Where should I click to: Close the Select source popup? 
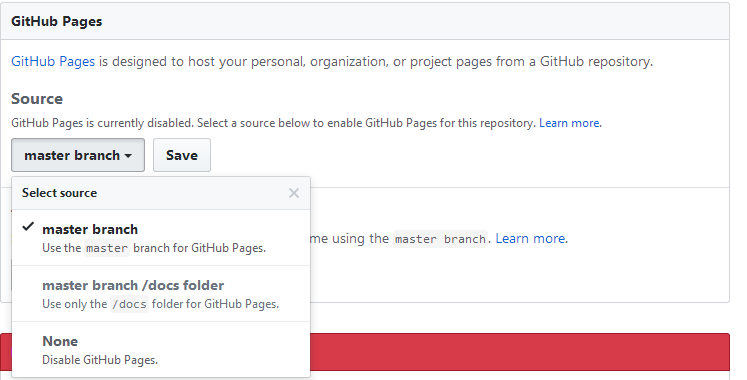294,193
